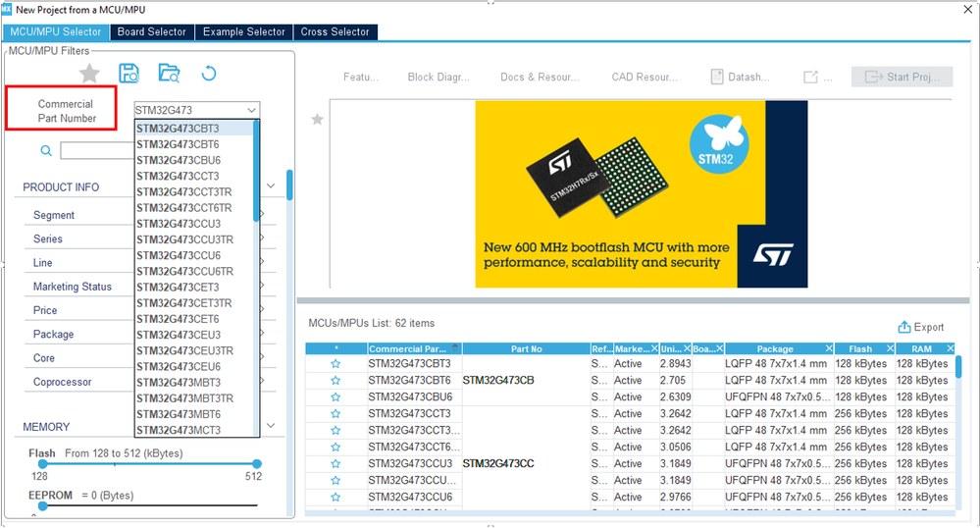The image size is (980, 528).
Task: Open the Features tab
Action: click(x=361, y=77)
